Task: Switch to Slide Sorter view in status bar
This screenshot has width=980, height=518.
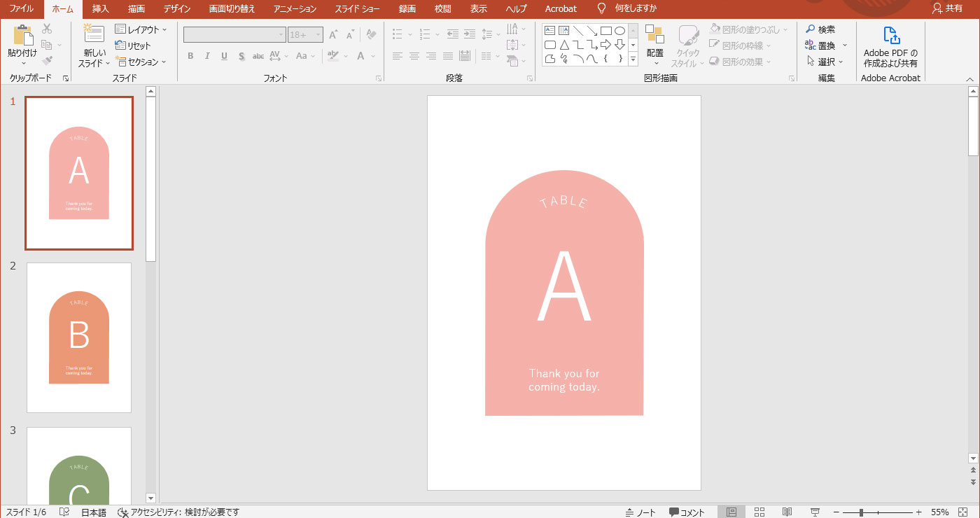Action: click(x=759, y=512)
